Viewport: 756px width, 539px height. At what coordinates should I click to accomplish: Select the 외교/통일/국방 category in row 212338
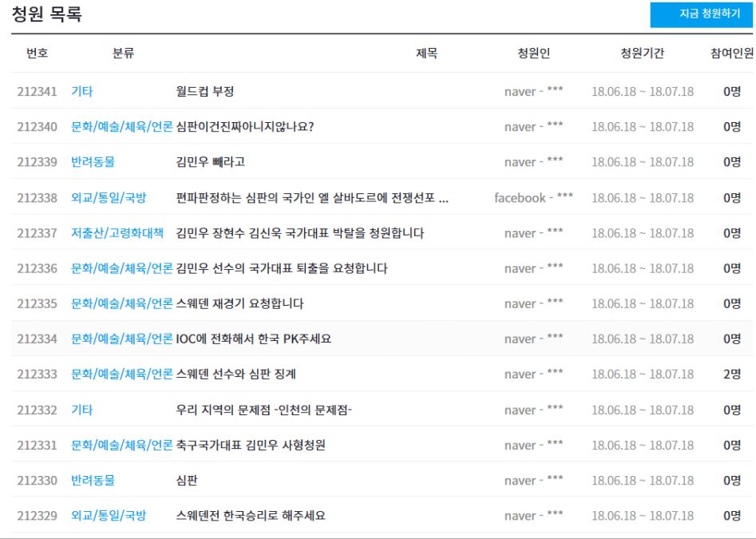109,197
